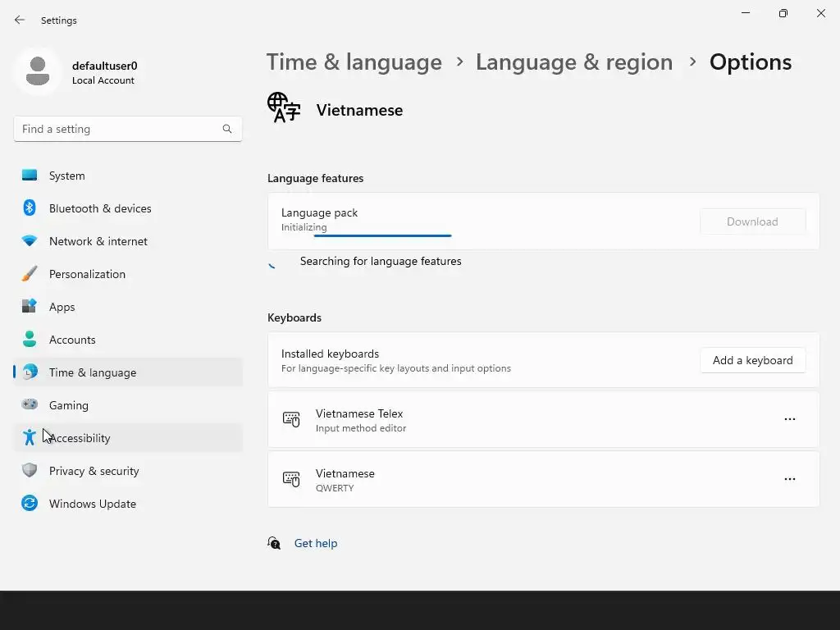Click the Find a setting search field

pos(119,129)
